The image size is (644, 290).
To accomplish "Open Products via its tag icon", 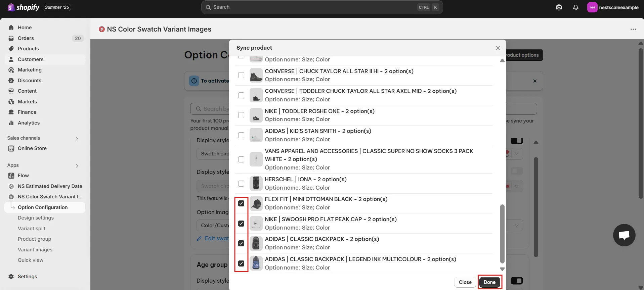I will pyautogui.click(x=11, y=49).
